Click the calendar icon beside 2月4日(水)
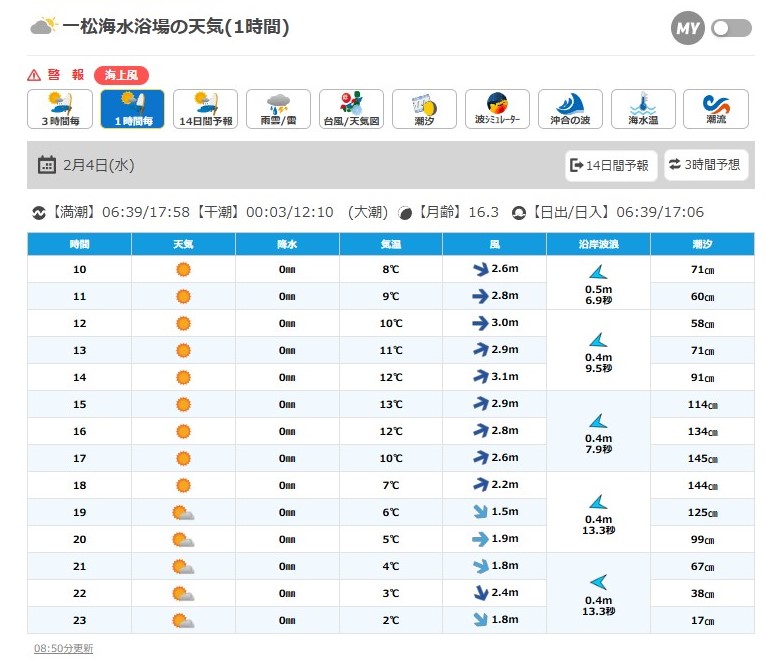This screenshot has height=663, width=766. pyautogui.click(x=46, y=165)
